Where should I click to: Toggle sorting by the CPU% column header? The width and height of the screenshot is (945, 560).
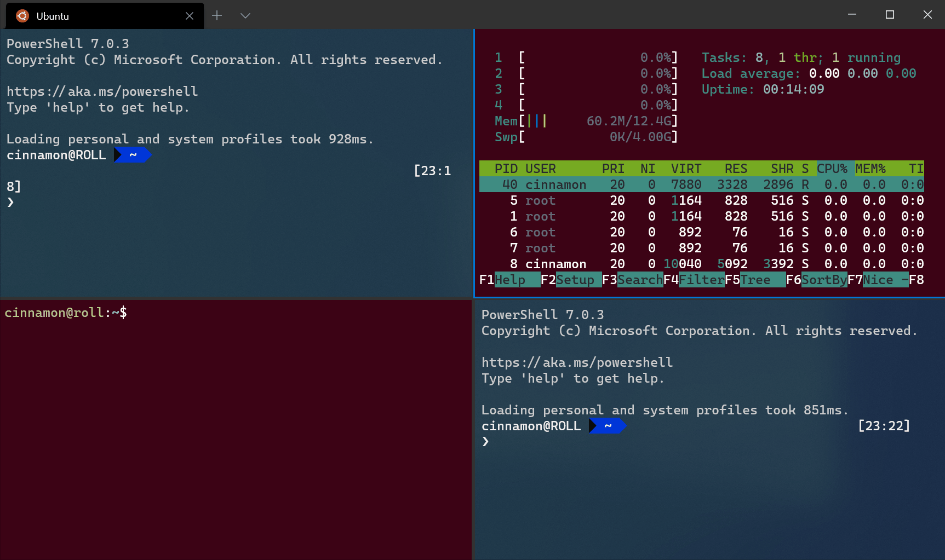832,169
